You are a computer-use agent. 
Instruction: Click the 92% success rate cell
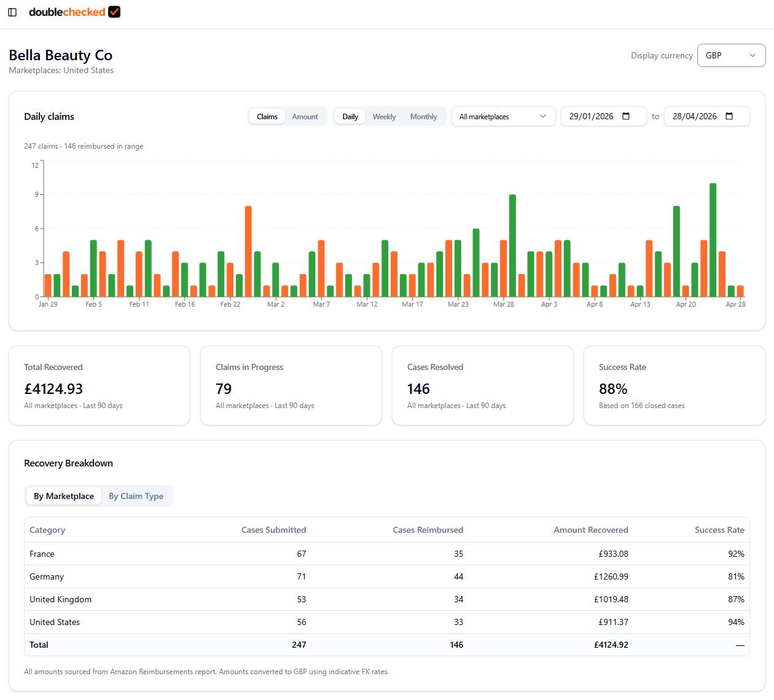(x=736, y=554)
